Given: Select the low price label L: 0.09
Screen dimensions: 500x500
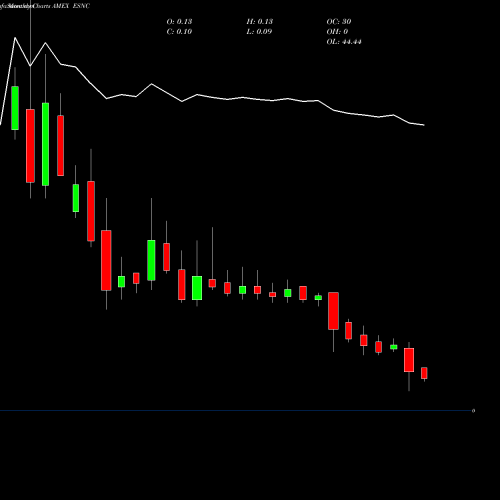Looking at the screenshot, I should click(259, 32).
